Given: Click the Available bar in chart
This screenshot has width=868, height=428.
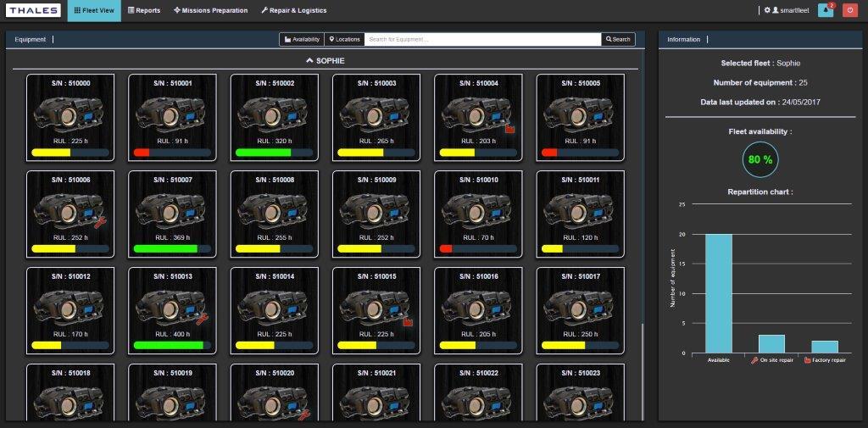Looking at the screenshot, I should coord(719,293).
